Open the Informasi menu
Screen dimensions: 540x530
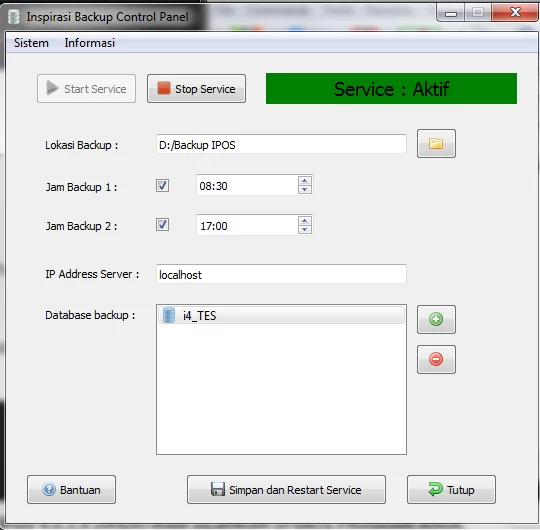pos(90,43)
